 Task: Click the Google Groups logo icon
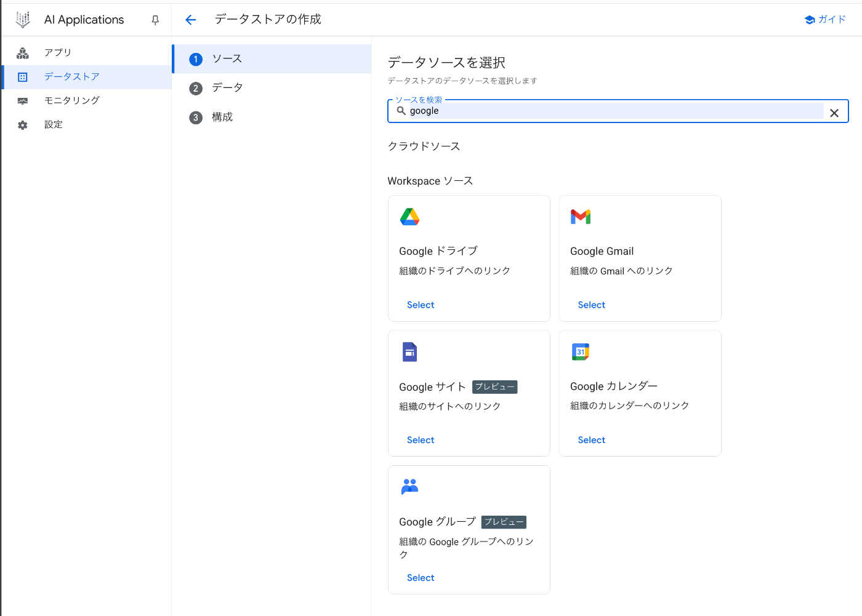(409, 487)
